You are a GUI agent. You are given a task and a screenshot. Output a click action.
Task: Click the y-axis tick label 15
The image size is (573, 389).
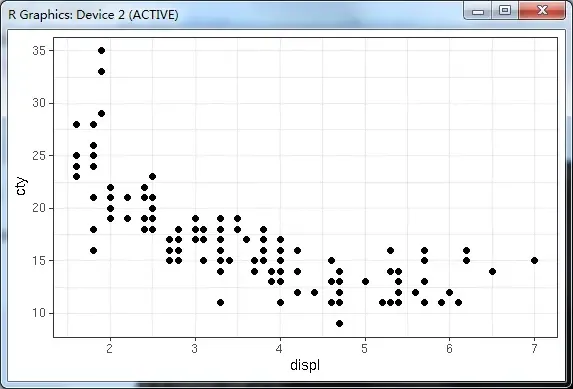(39, 261)
